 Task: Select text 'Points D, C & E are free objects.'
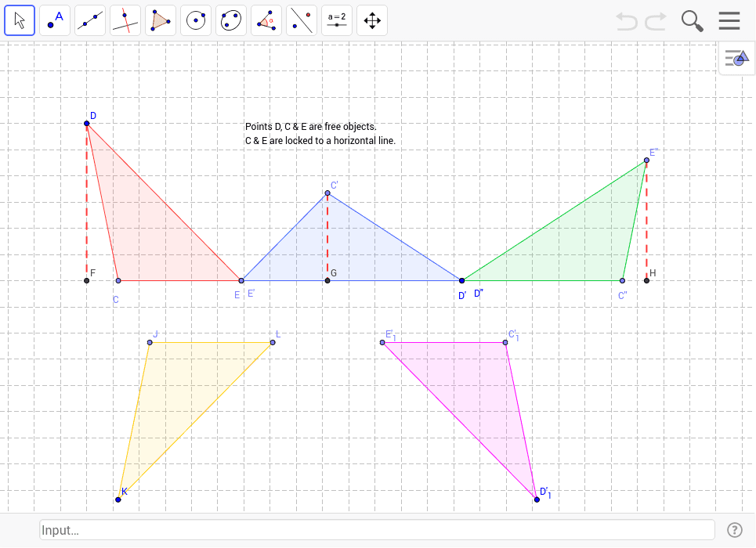pyautogui.click(x=310, y=127)
